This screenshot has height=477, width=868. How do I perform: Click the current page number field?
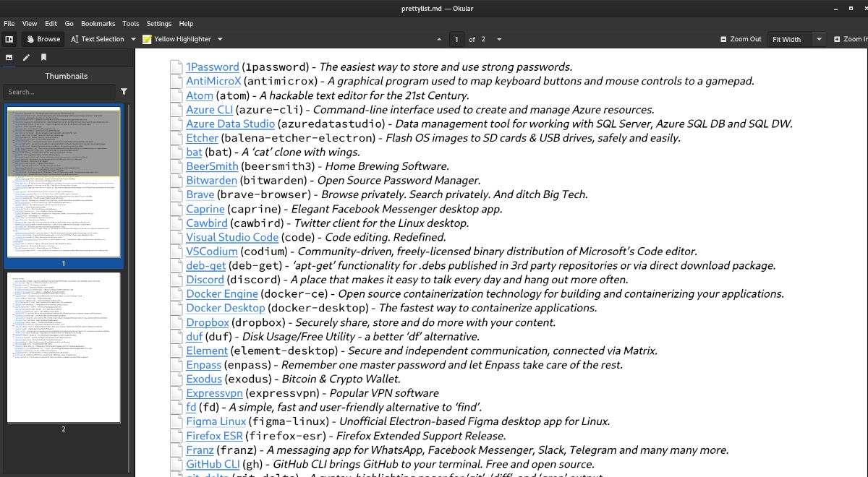456,39
